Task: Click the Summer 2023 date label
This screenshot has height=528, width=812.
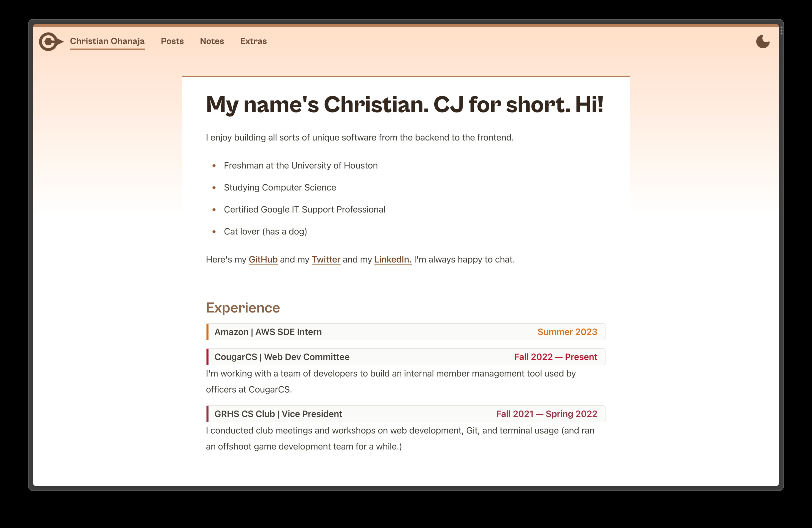Action: (x=567, y=331)
